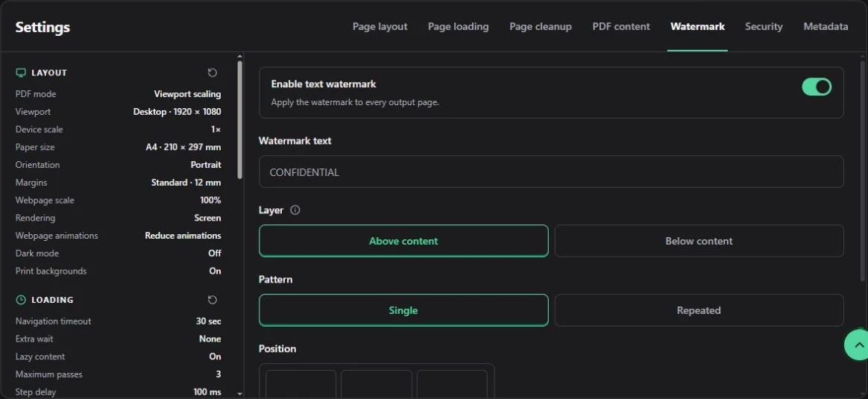Click the clock icon beside LOADING heading

[21, 299]
